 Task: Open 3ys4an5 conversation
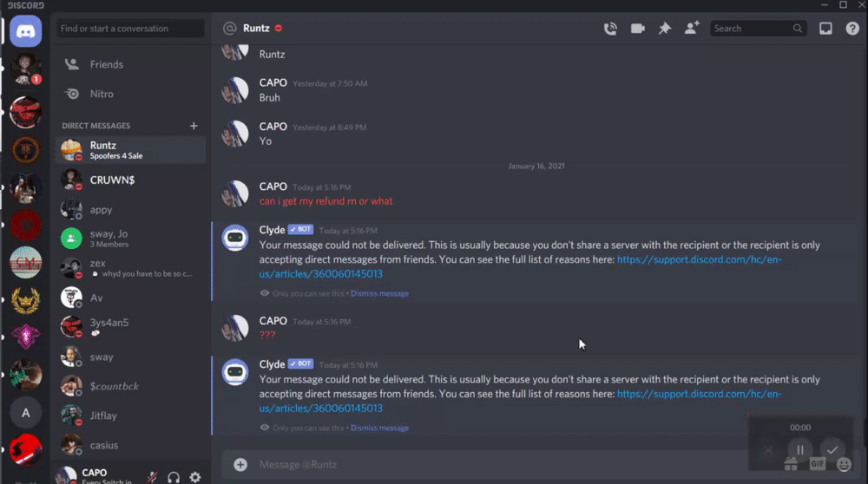click(x=131, y=327)
